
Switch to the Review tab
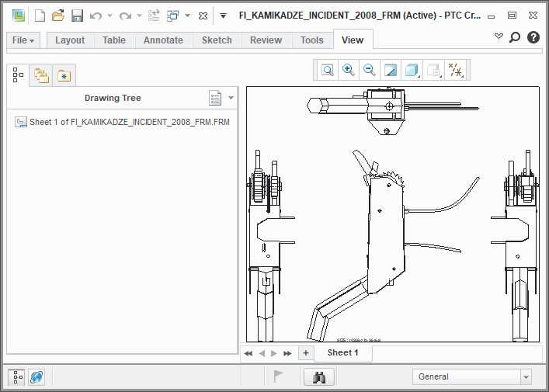tap(266, 40)
